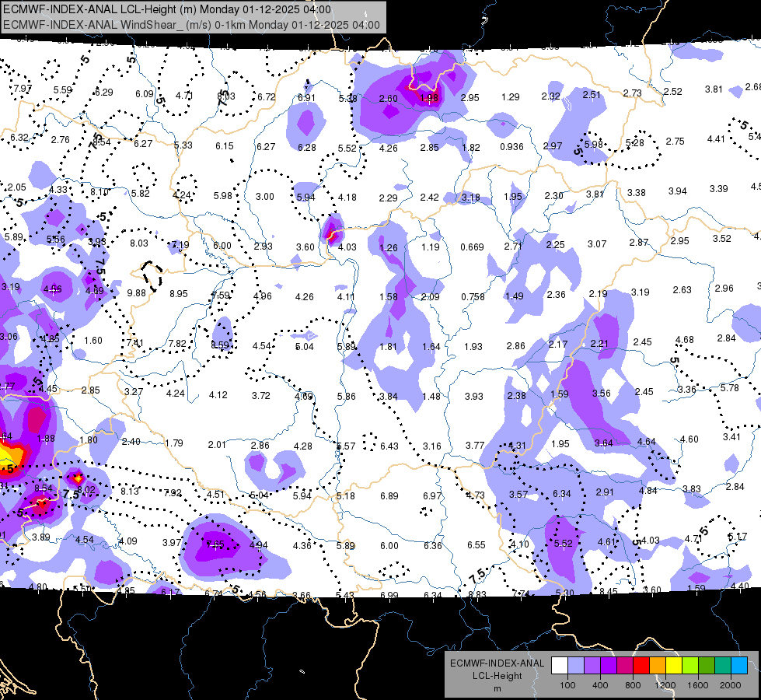
Task: Click the wind shear value 4.12
Action: pos(218,395)
